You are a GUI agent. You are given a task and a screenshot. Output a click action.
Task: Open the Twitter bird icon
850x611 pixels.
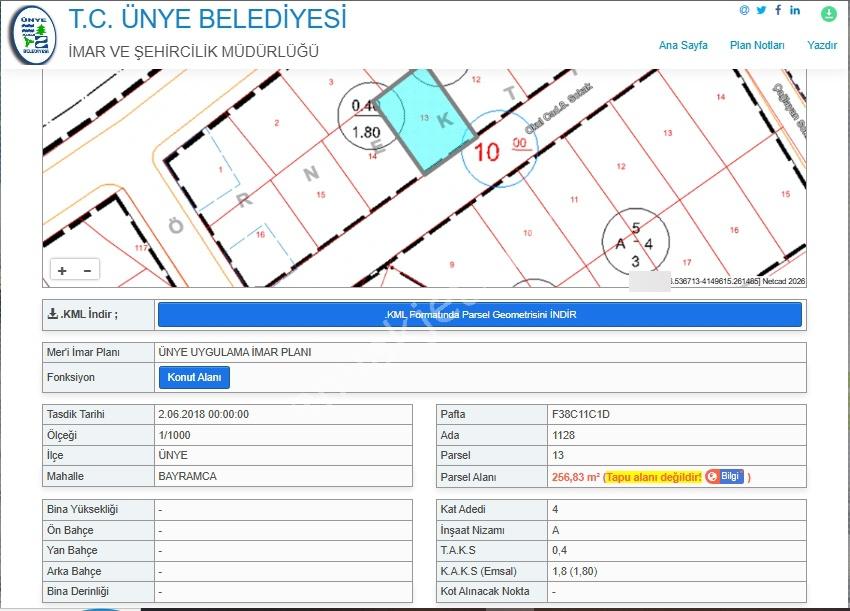[x=762, y=10]
